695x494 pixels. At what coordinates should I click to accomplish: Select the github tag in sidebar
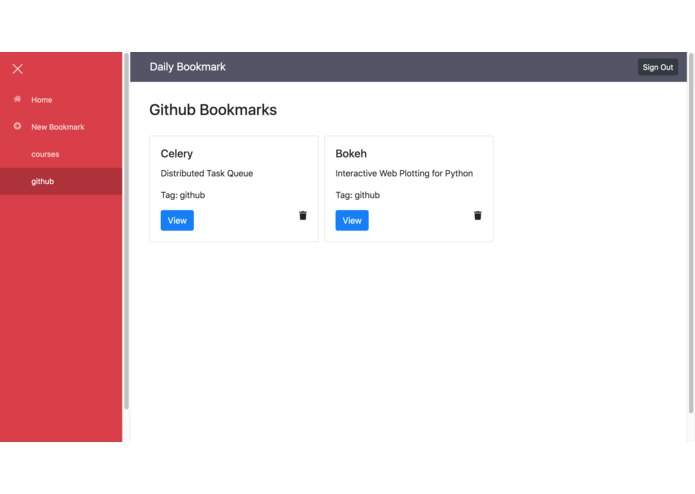61,181
